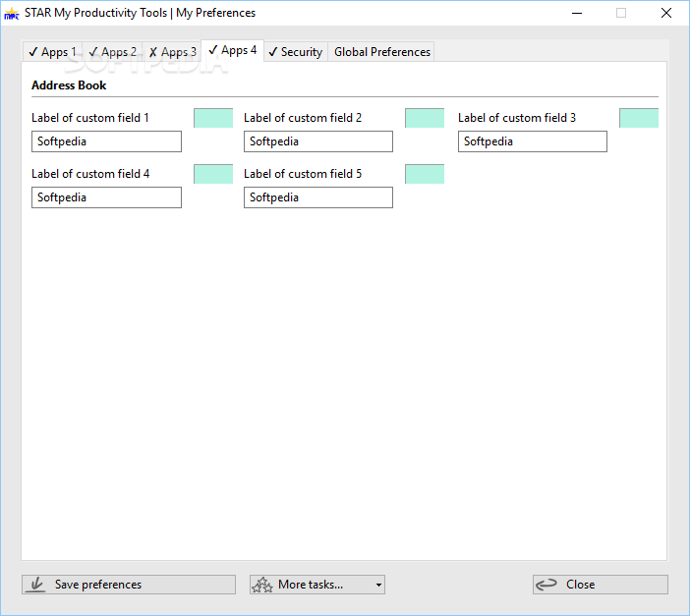Viewport: 690px width, 616px height.
Task: Click the green swatch beside custom field 4
Action: point(213,174)
